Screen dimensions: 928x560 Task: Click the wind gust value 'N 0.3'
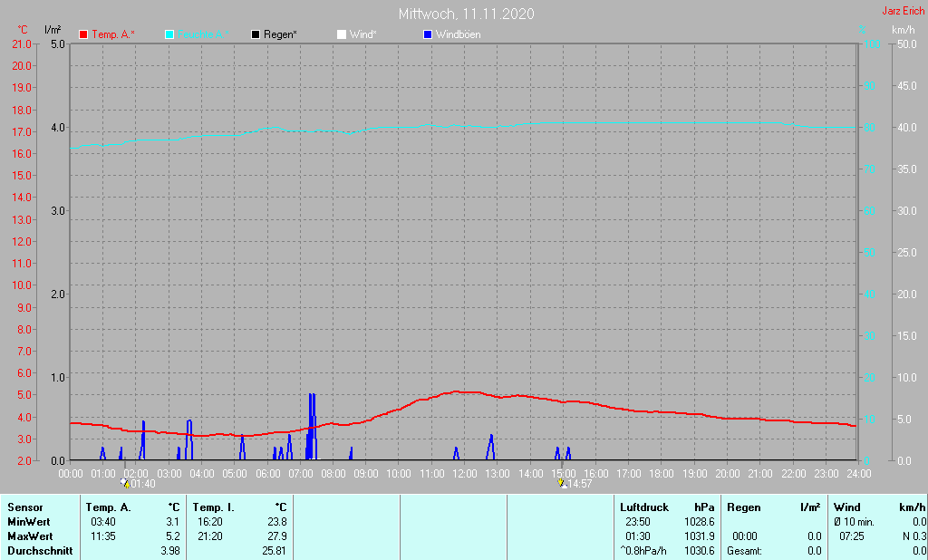pos(914,536)
